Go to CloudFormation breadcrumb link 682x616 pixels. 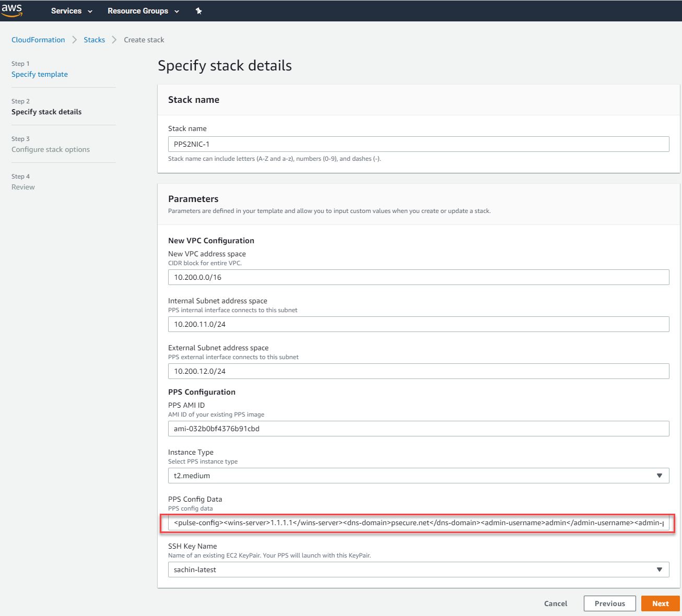click(38, 40)
